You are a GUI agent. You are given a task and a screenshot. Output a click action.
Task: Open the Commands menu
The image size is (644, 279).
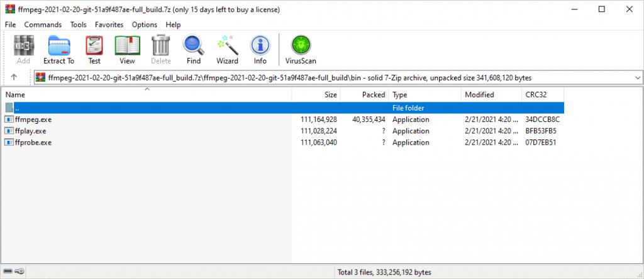43,25
